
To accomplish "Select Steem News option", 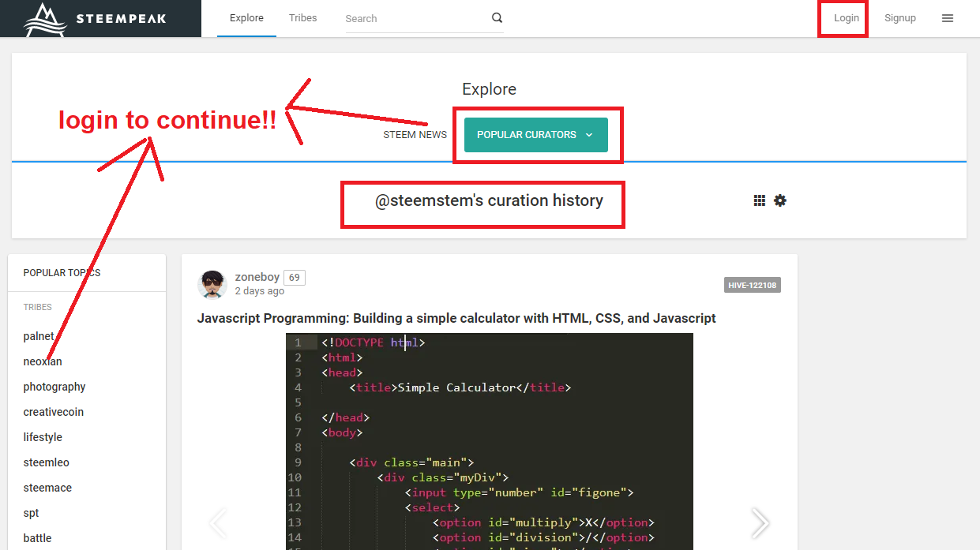I will click(415, 135).
